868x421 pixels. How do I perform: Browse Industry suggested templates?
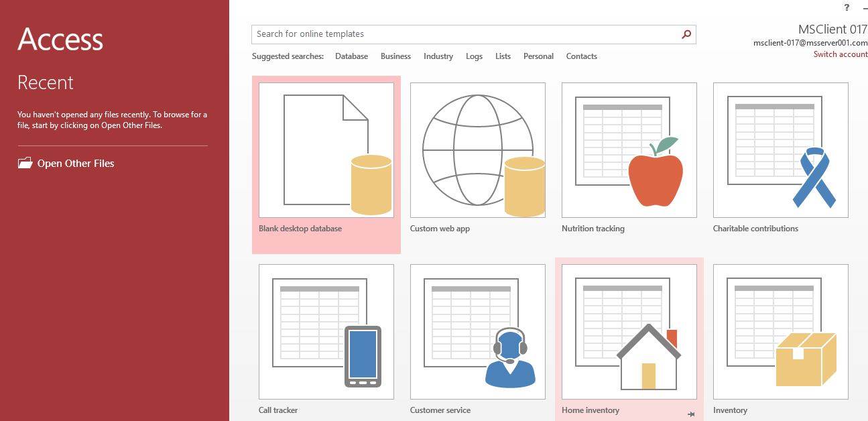click(x=438, y=56)
